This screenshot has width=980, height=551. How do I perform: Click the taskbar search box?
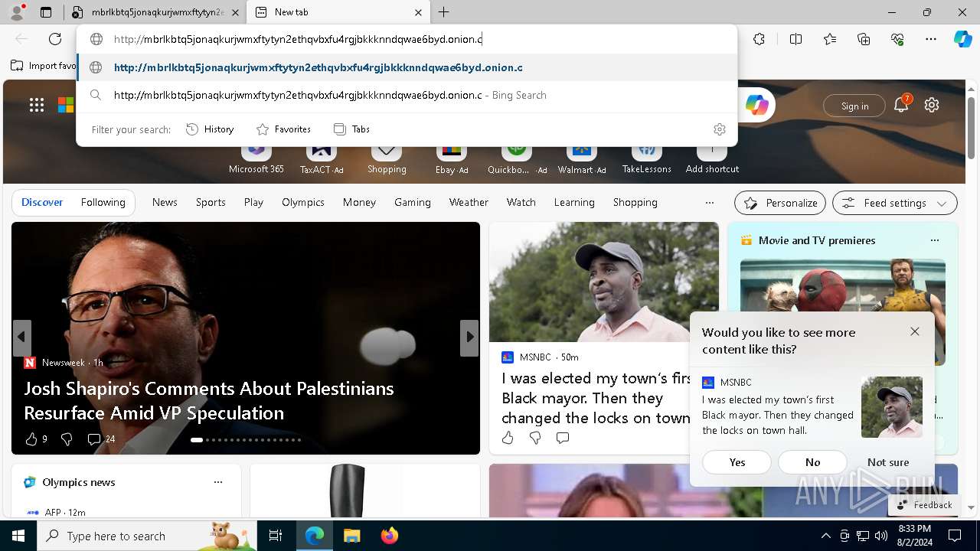(146, 536)
